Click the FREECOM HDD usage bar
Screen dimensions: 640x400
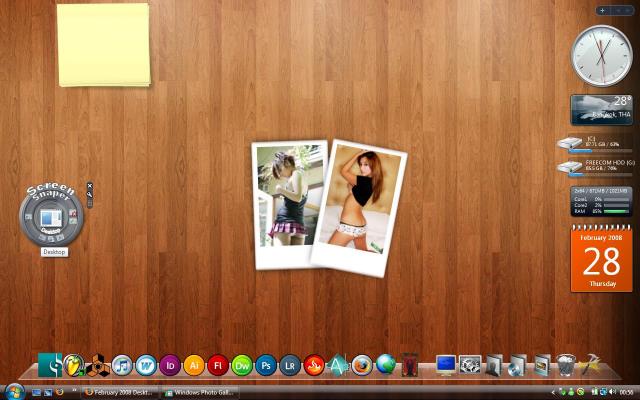[600, 175]
